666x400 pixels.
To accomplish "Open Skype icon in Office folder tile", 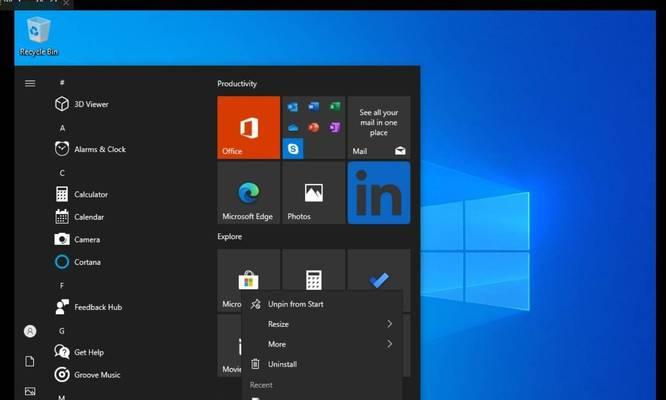I will [293, 149].
